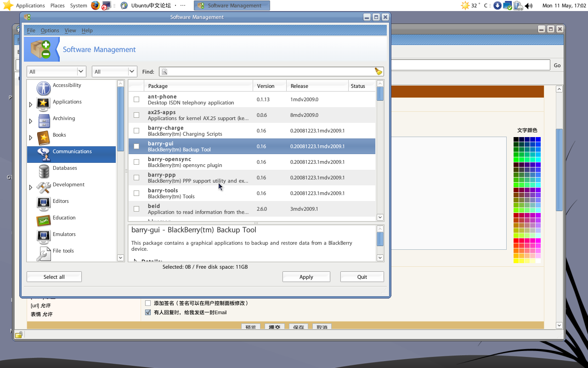
Task: Check the beid package checkbox
Action: (x=136, y=209)
